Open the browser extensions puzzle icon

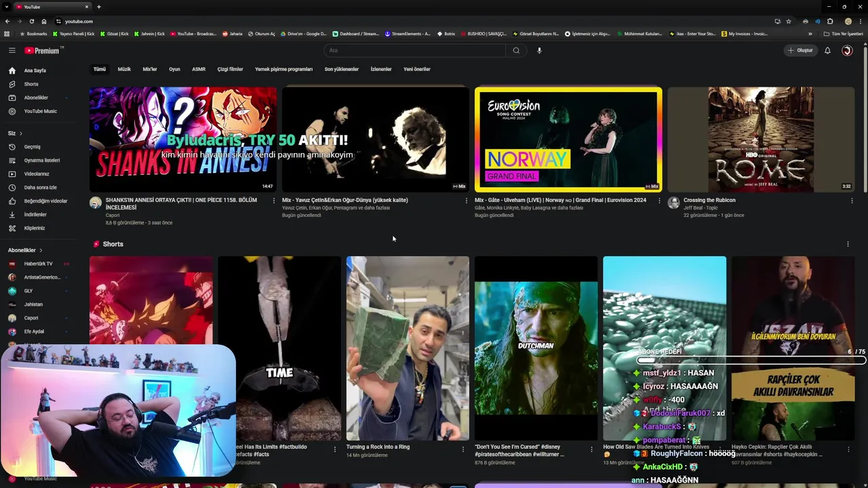coord(830,21)
